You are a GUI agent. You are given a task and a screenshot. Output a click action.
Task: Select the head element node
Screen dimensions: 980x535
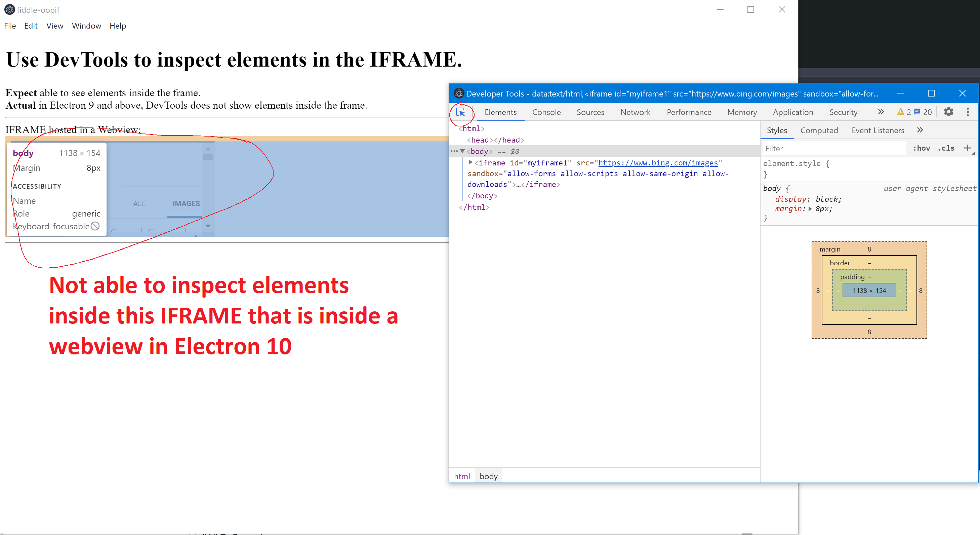(495, 140)
